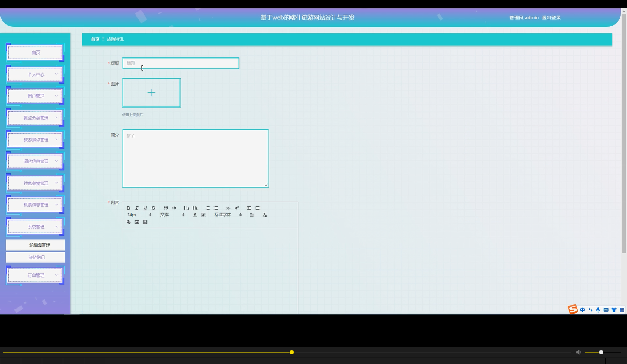Open the Sogou soft keyboard

606,310
